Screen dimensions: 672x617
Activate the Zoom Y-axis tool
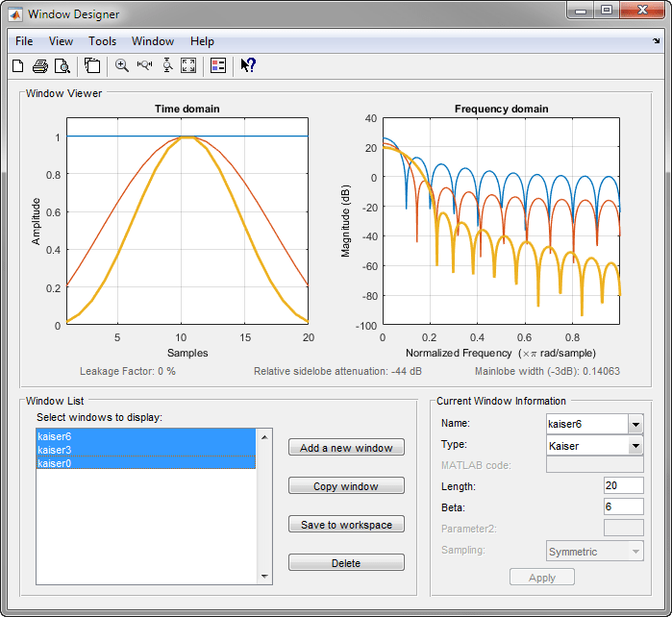(x=167, y=65)
